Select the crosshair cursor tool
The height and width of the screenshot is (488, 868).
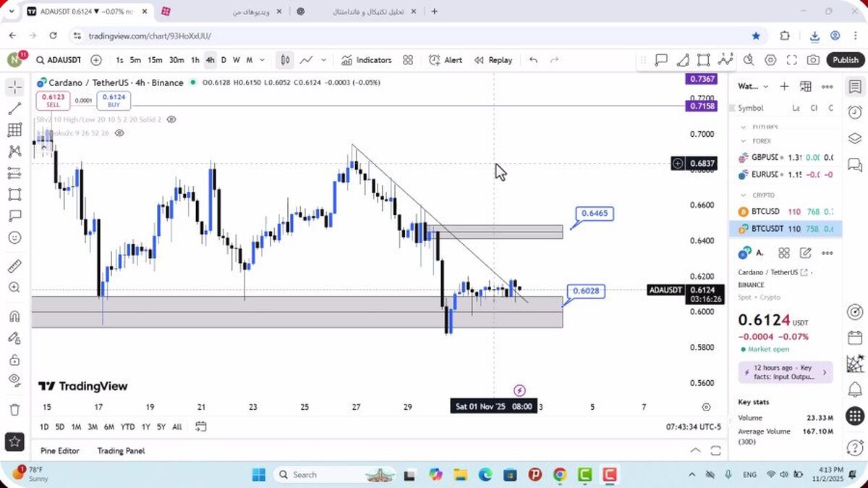(x=14, y=88)
